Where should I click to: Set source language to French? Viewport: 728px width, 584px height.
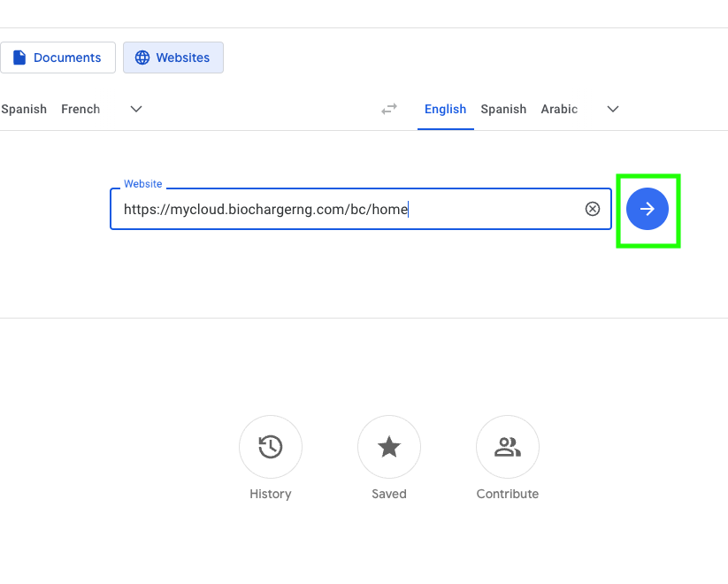pyautogui.click(x=80, y=109)
